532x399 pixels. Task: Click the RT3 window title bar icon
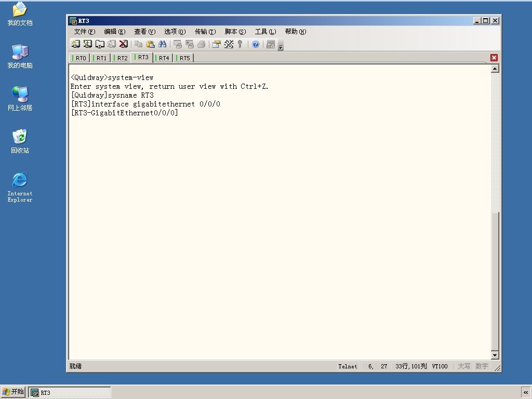click(73, 21)
